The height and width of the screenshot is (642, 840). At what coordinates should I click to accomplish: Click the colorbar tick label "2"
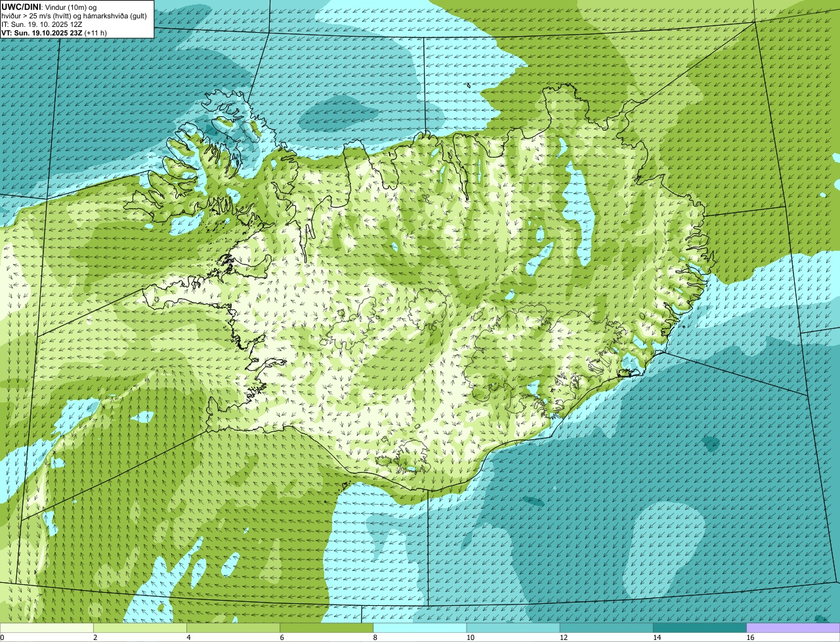pos(95,637)
